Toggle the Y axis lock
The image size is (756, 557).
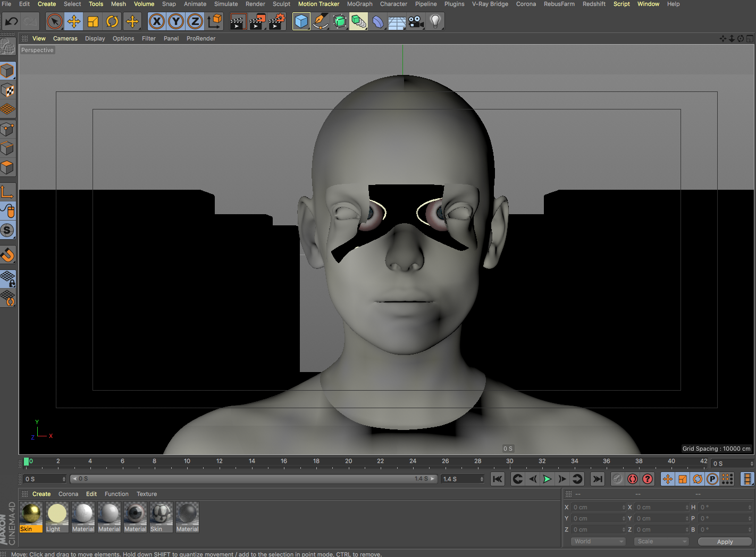click(176, 21)
